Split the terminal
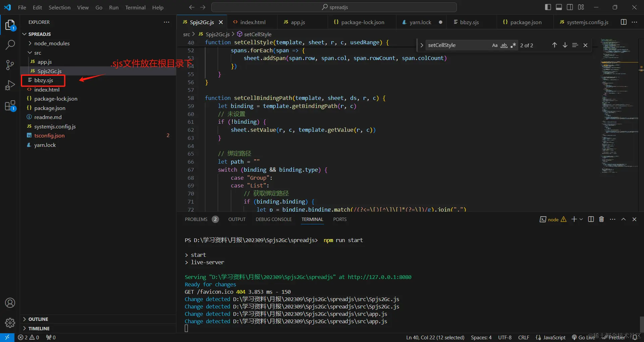644x342 pixels. 591,219
